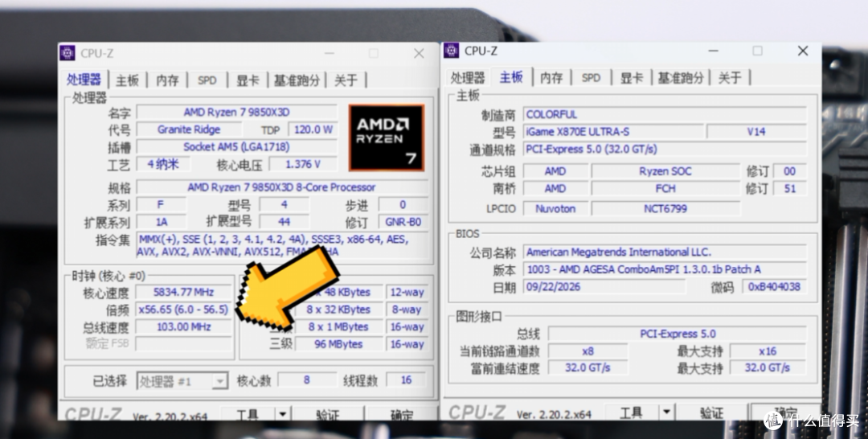Minimize the right CPU-Z window
Screen dimensions: 868x439
coord(713,51)
